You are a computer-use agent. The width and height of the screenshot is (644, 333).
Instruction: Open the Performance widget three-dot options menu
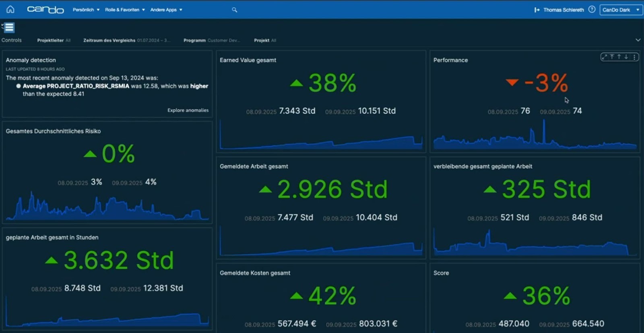click(634, 57)
